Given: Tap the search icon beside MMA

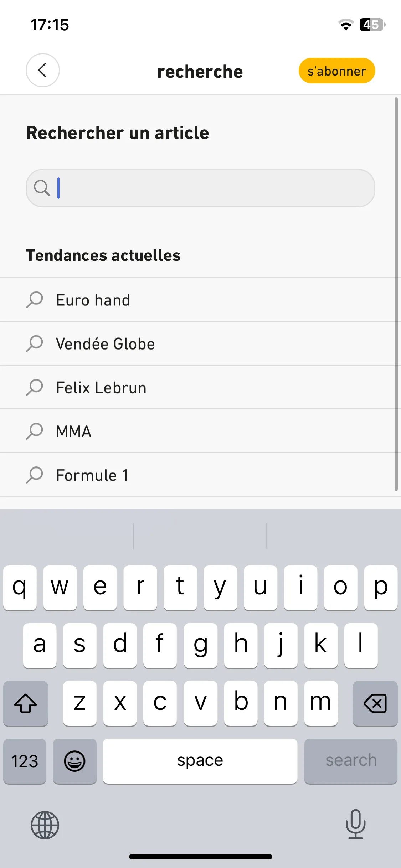Looking at the screenshot, I should (35, 431).
